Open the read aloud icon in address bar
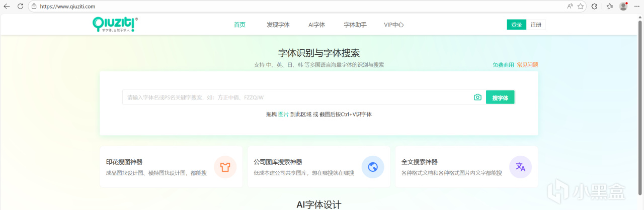This screenshot has height=210, width=644. [x=570, y=7]
